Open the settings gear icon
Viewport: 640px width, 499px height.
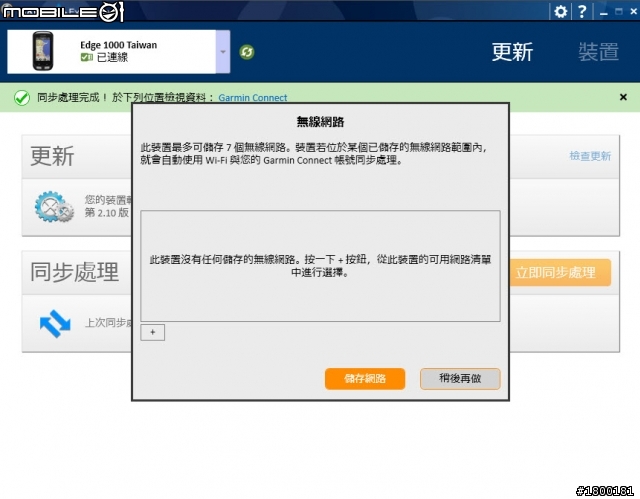point(561,11)
